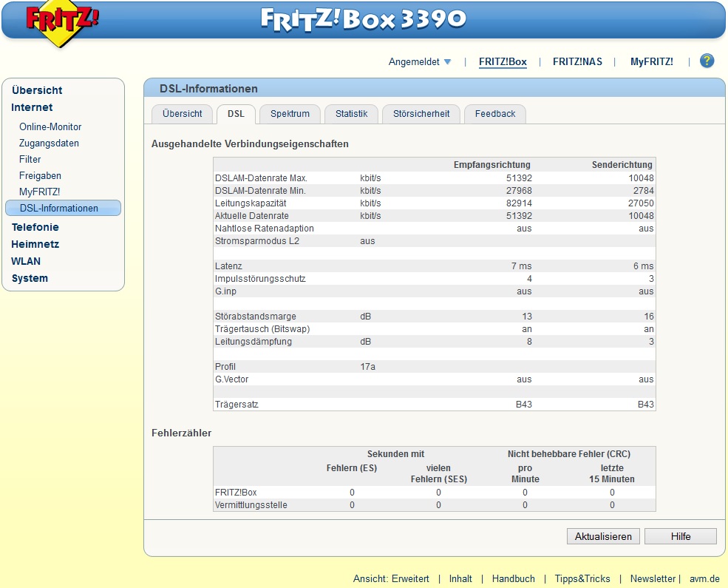Switch to the Übersicht tab
The width and height of the screenshot is (728, 588).
183,114
